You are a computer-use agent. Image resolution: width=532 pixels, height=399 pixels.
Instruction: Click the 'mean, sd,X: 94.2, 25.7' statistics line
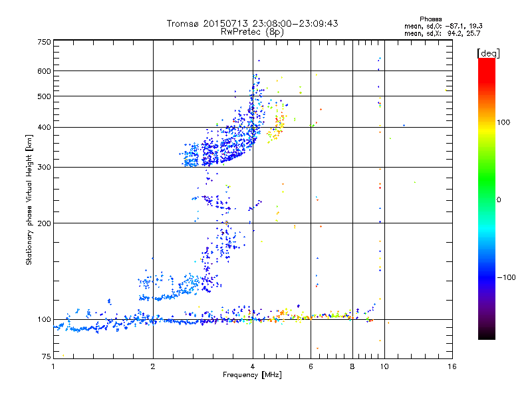tap(442, 33)
